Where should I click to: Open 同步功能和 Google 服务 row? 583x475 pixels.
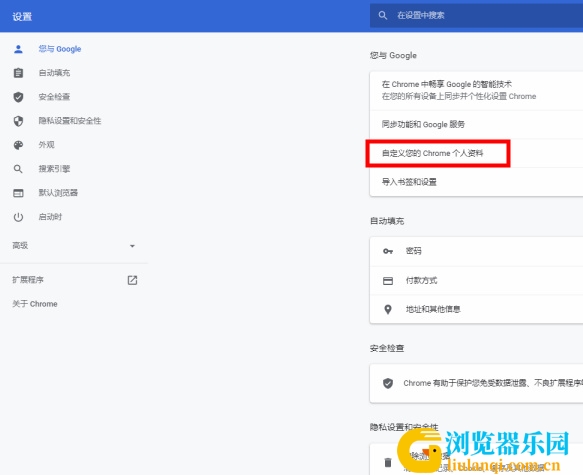pos(476,125)
